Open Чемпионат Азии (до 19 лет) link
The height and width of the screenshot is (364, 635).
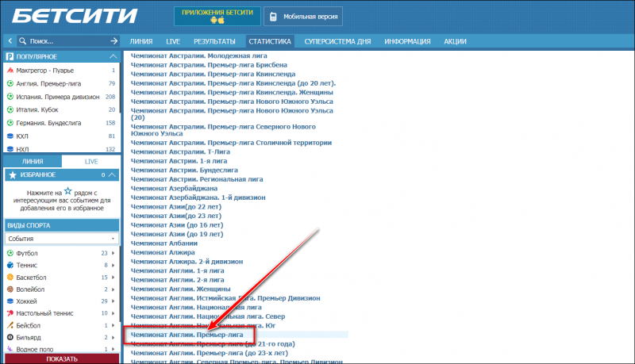pyautogui.click(x=177, y=234)
